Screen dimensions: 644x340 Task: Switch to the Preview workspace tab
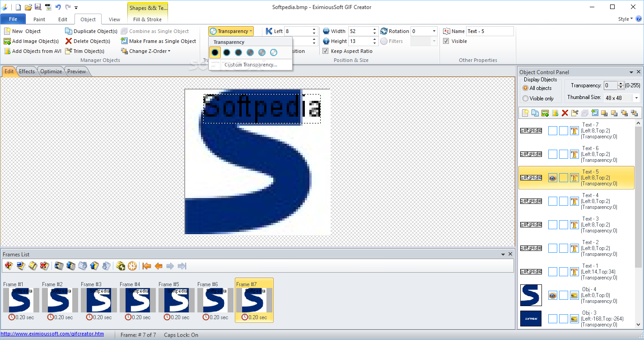(77, 71)
